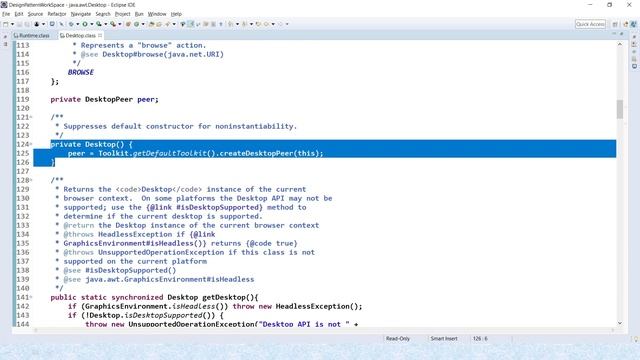The width and height of the screenshot is (640, 360).
Task: Open the Edit menu
Action: (x=19, y=14)
